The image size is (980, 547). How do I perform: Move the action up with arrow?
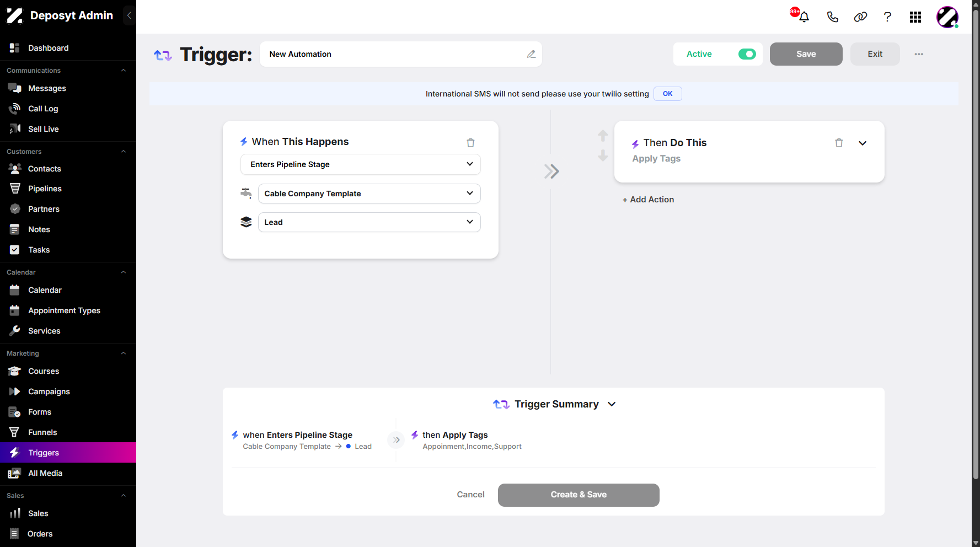click(x=603, y=136)
